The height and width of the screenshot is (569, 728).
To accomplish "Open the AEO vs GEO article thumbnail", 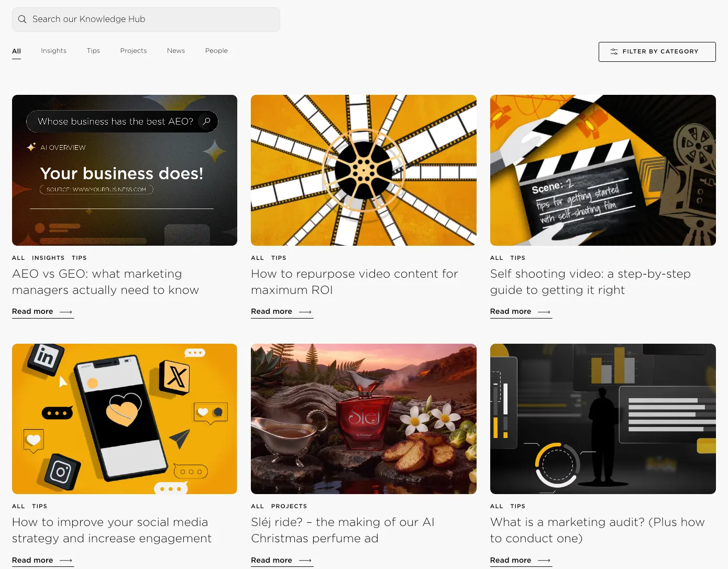I will click(x=125, y=170).
